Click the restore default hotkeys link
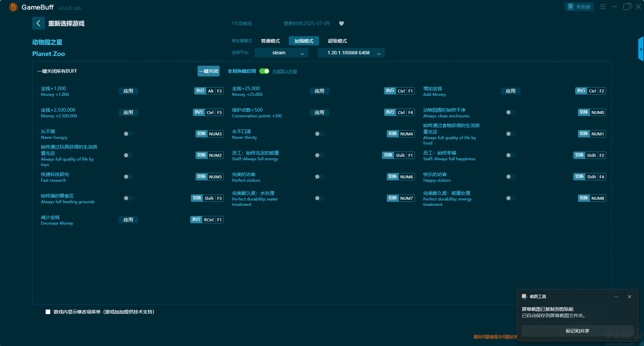 [284, 71]
